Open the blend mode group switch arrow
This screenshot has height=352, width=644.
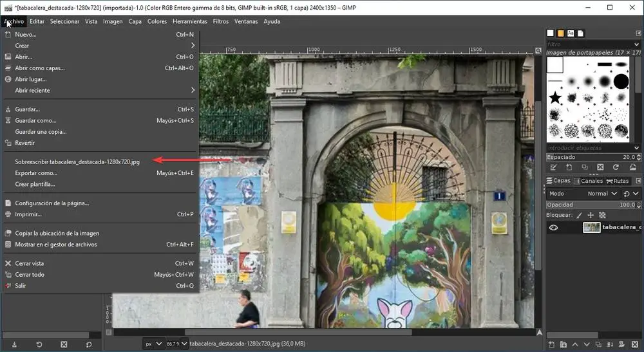click(x=631, y=193)
